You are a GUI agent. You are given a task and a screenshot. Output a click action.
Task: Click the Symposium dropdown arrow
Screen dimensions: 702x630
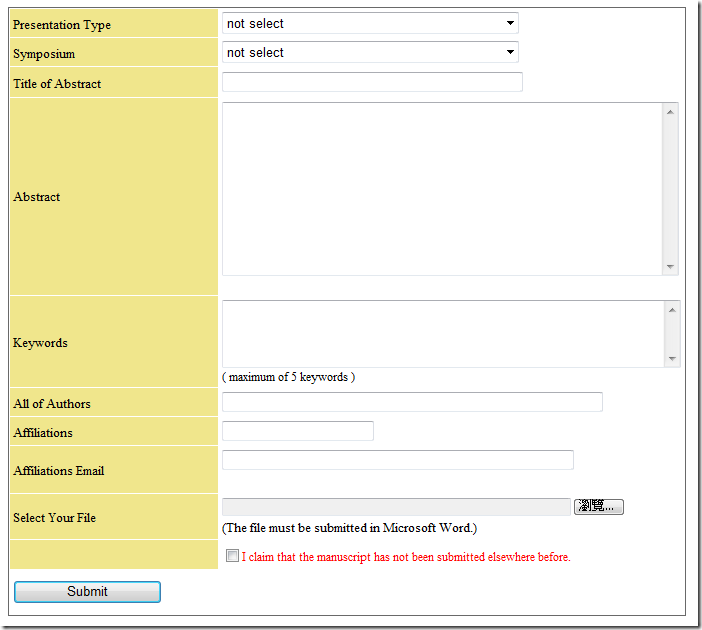(510, 52)
